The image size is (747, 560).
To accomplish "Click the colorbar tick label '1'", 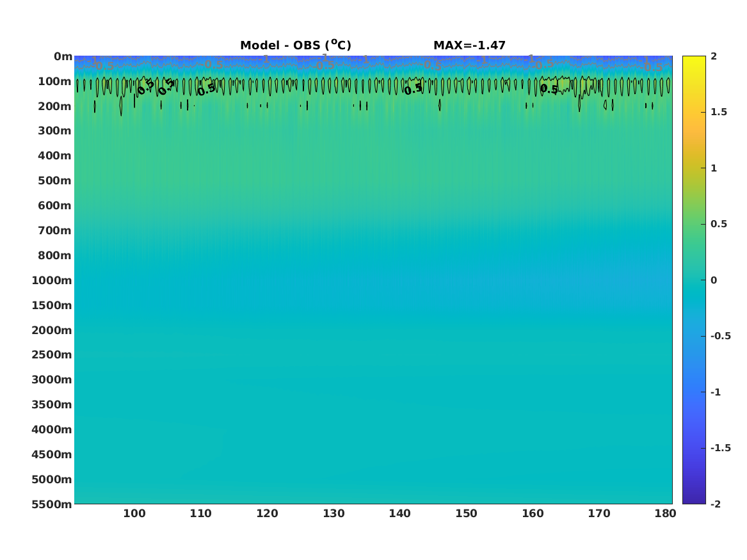I will pos(714,168).
